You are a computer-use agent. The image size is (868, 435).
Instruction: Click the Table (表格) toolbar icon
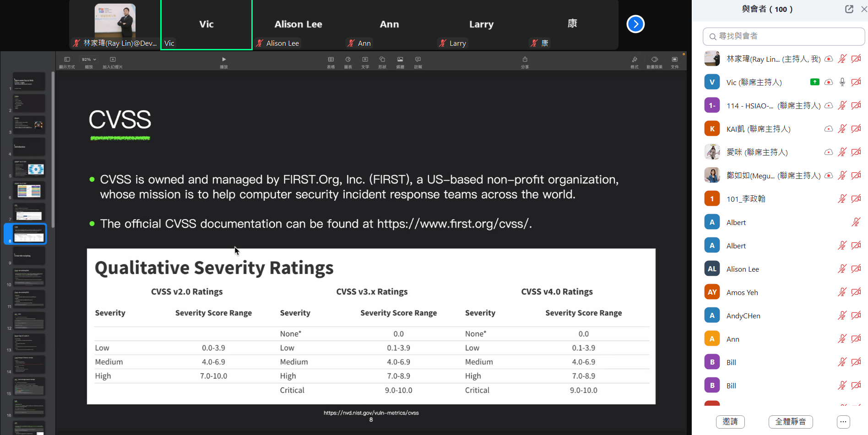click(x=331, y=60)
